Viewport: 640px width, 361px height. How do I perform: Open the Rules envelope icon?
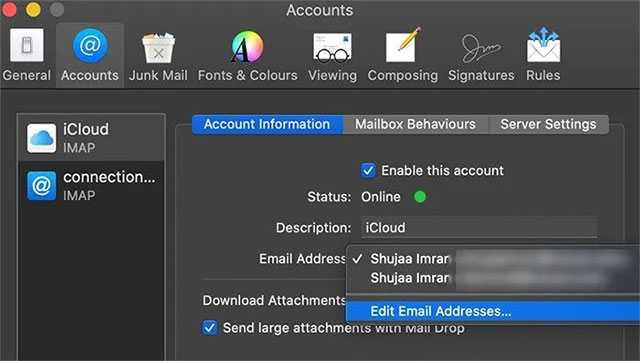tap(543, 45)
